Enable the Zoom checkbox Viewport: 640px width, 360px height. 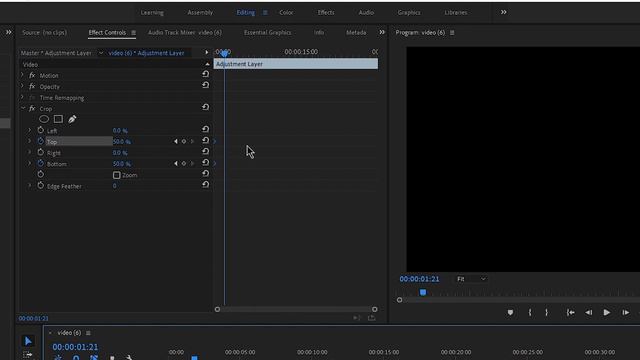point(117,175)
